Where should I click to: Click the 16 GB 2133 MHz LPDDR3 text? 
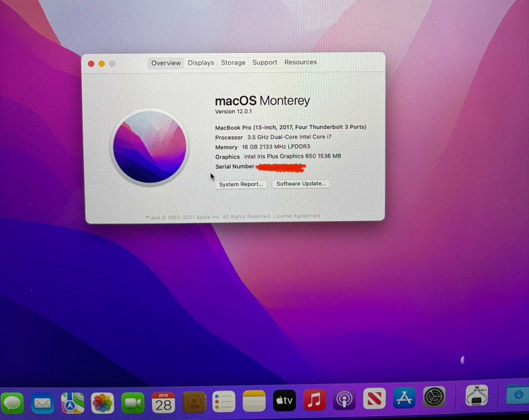click(276, 147)
